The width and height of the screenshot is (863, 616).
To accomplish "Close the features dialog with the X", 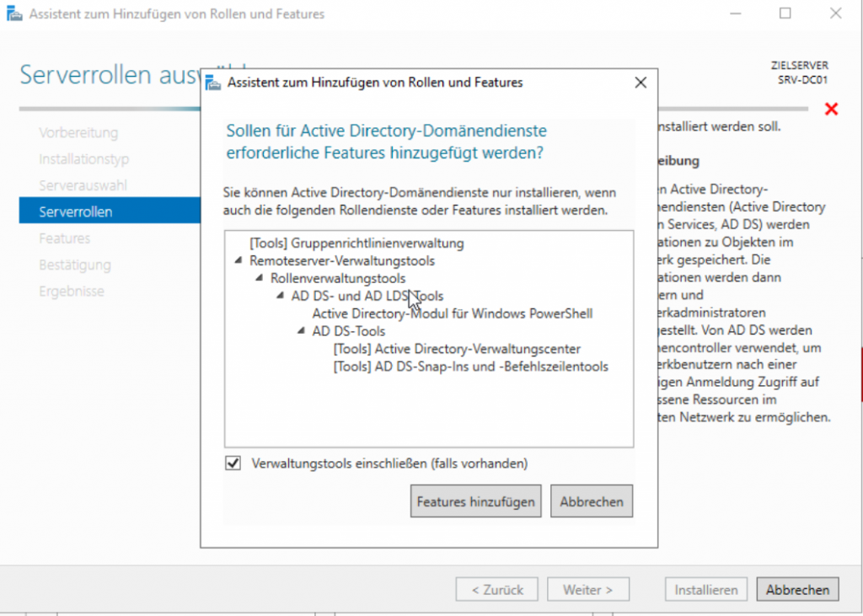I will [640, 83].
